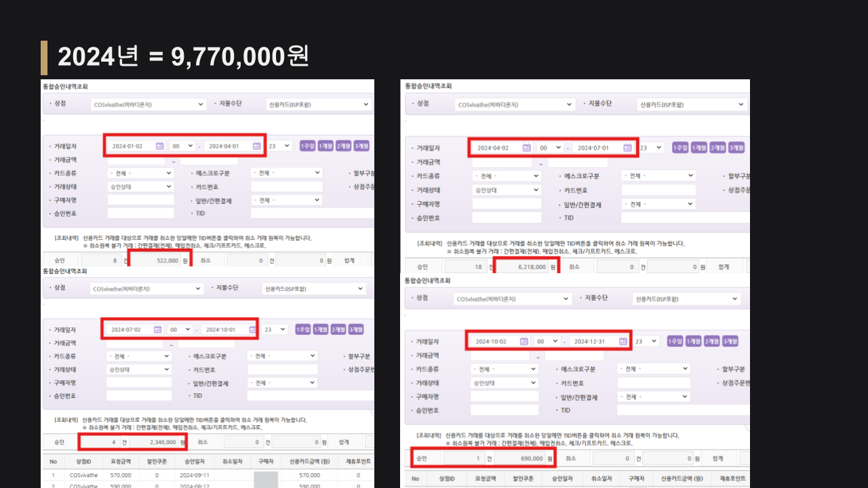
Task: Open 상점 COSvivathe dropdown in 2024-01-02 panel
Action: 148,104
